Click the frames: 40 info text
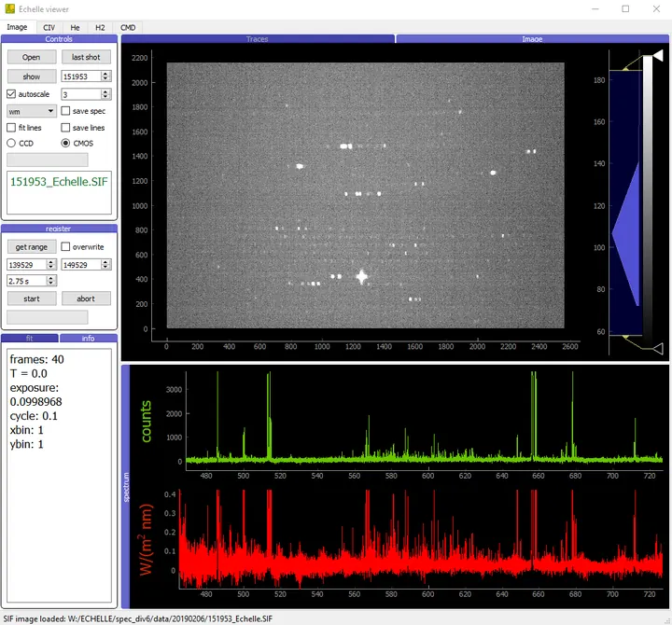The height and width of the screenshot is (625, 672). (36, 359)
